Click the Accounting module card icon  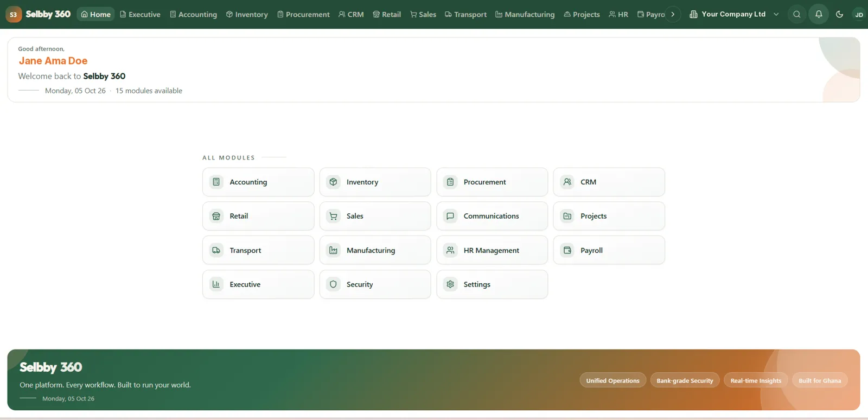click(x=216, y=182)
